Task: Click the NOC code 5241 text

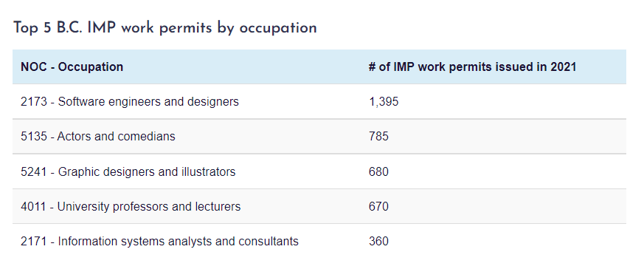Action: (34, 171)
